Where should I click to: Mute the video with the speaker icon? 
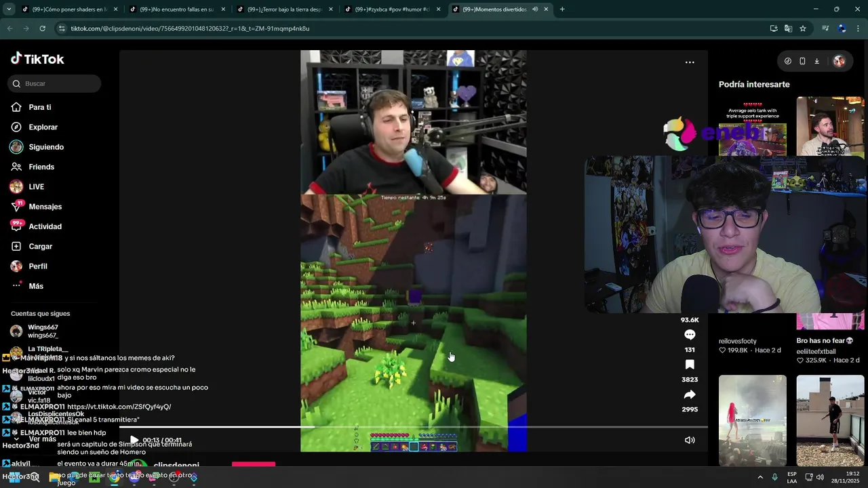click(690, 441)
